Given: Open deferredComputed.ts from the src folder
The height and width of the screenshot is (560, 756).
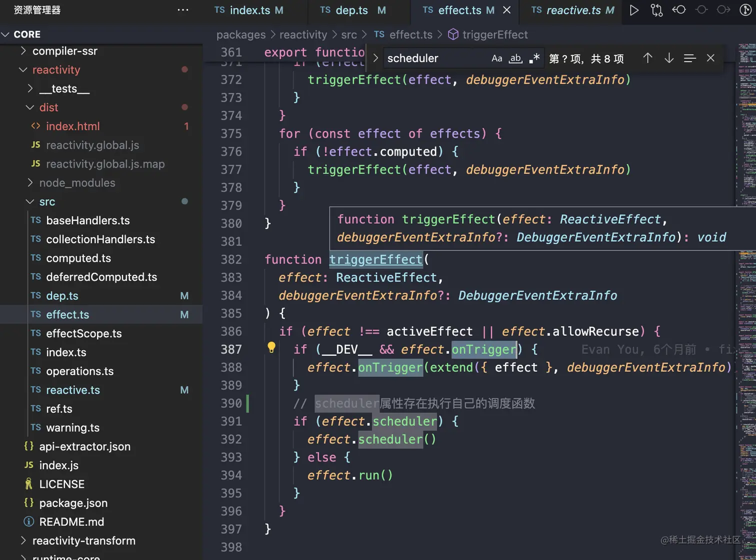Looking at the screenshot, I should coord(101,277).
